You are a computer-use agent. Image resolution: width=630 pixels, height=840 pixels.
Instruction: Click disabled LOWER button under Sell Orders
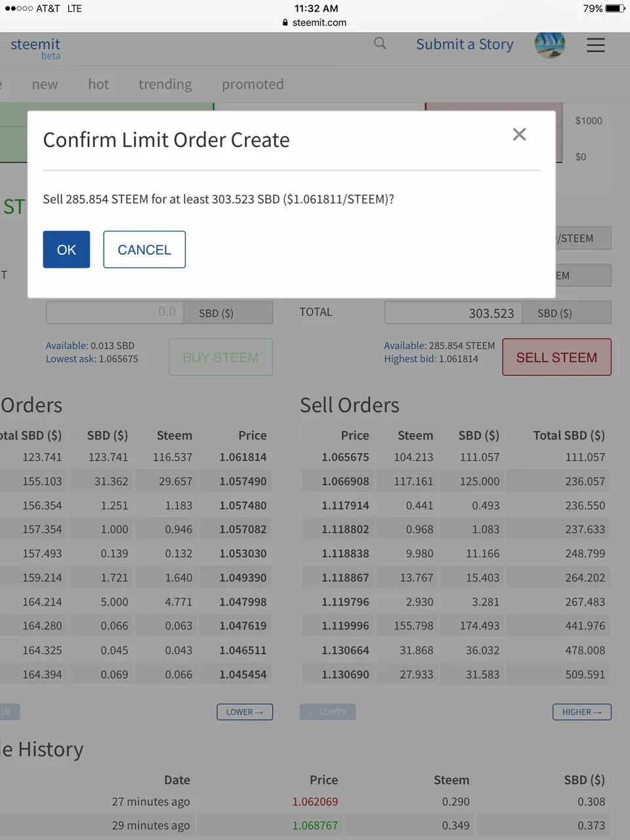tap(328, 712)
